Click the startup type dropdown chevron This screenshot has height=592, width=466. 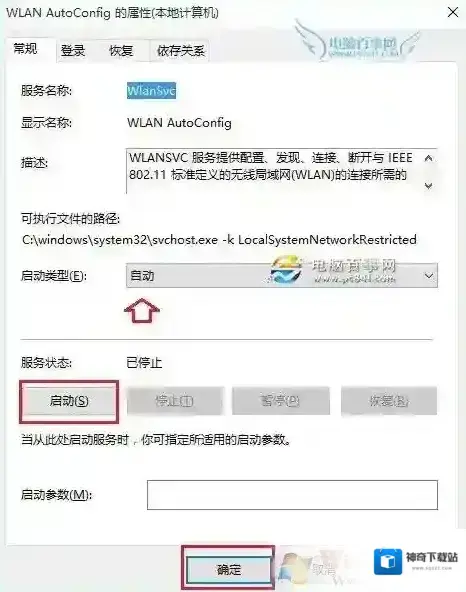(x=429, y=276)
